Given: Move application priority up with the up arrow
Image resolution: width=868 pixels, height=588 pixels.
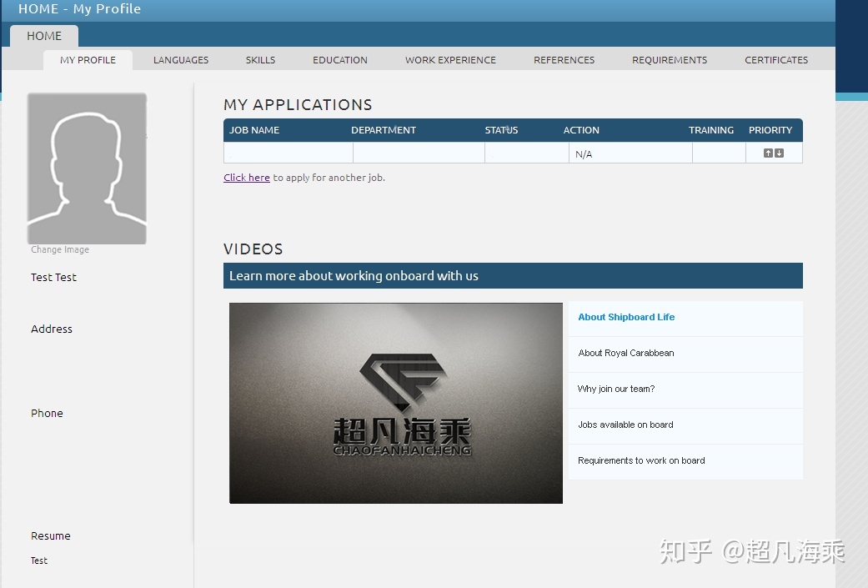Looking at the screenshot, I should click(768, 153).
